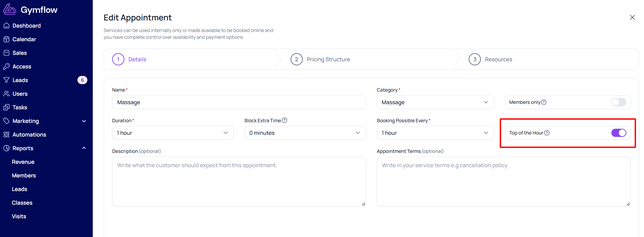Click the Leads funnel icon
Screen dimensions: 644x237
(x=6, y=80)
